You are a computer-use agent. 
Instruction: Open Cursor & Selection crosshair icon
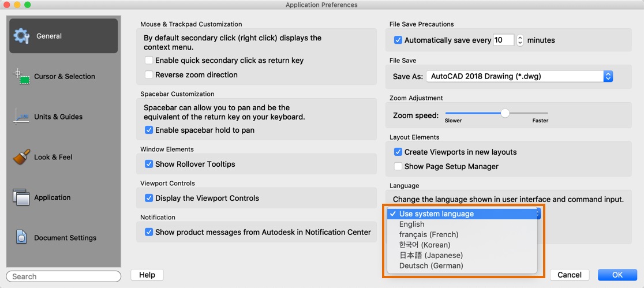point(21,76)
